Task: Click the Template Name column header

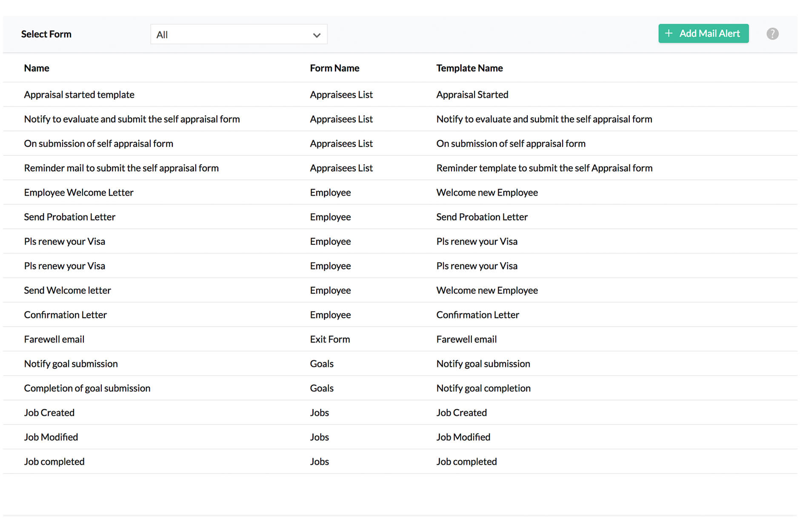Action: click(x=469, y=68)
